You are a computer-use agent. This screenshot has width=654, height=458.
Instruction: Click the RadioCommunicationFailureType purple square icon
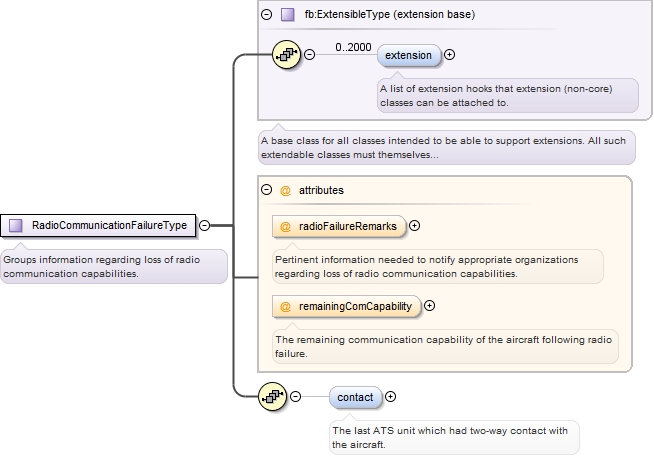pos(16,226)
